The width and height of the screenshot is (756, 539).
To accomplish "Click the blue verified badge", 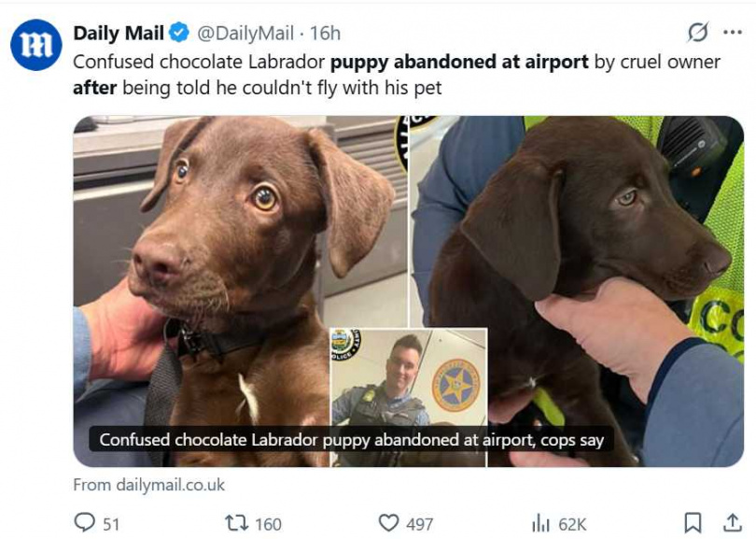I will (179, 34).
